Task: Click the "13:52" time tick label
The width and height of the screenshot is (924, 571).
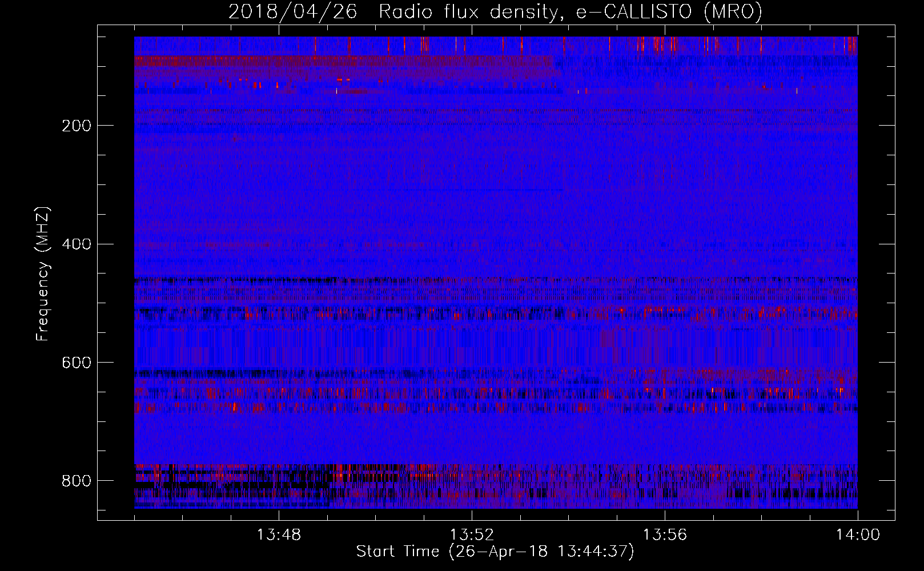Action: click(472, 535)
